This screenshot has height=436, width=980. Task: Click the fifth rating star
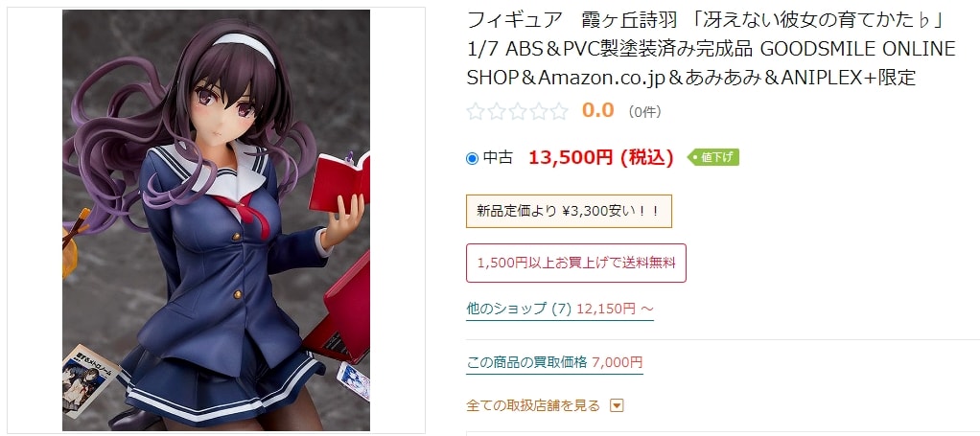coord(558,112)
